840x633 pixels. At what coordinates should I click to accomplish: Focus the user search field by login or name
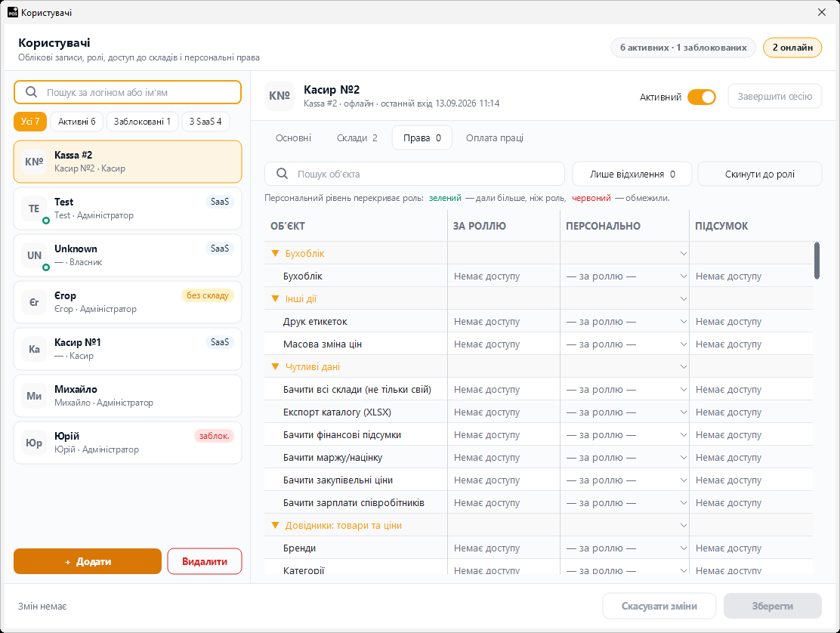(x=128, y=92)
